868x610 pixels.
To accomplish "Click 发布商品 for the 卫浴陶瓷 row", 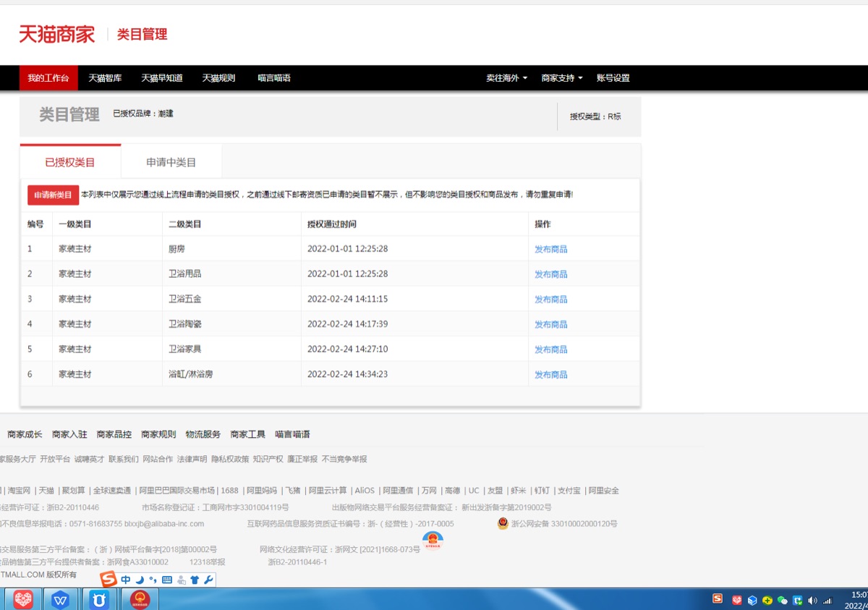I will pos(551,324).
